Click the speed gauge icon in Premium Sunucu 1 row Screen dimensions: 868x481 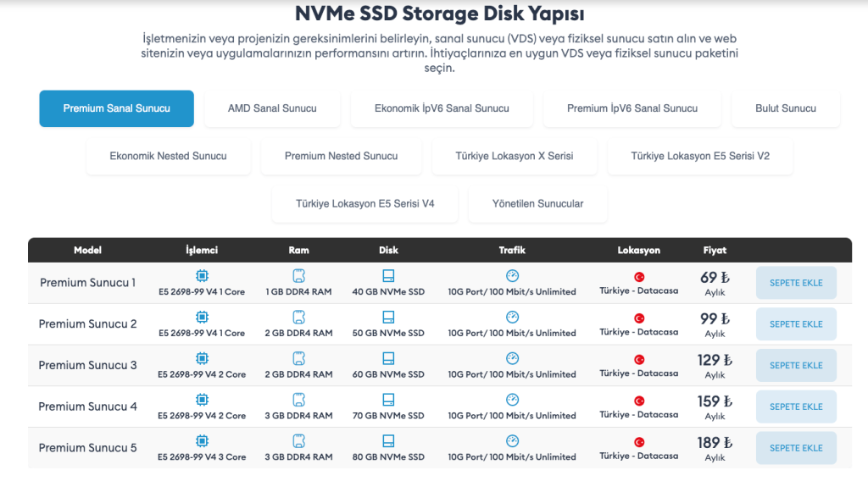click(x=513, y=275)
